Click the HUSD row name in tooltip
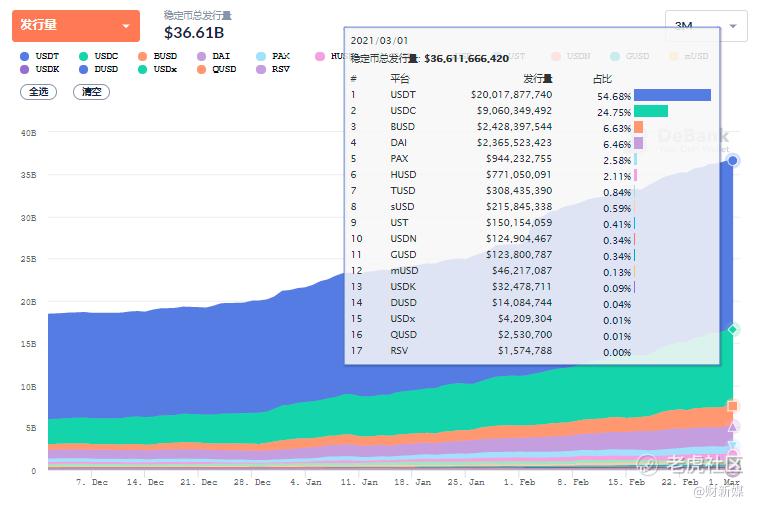Image resolution: width=758 pixels, height=509 pixels. click(x=403, y=175)
